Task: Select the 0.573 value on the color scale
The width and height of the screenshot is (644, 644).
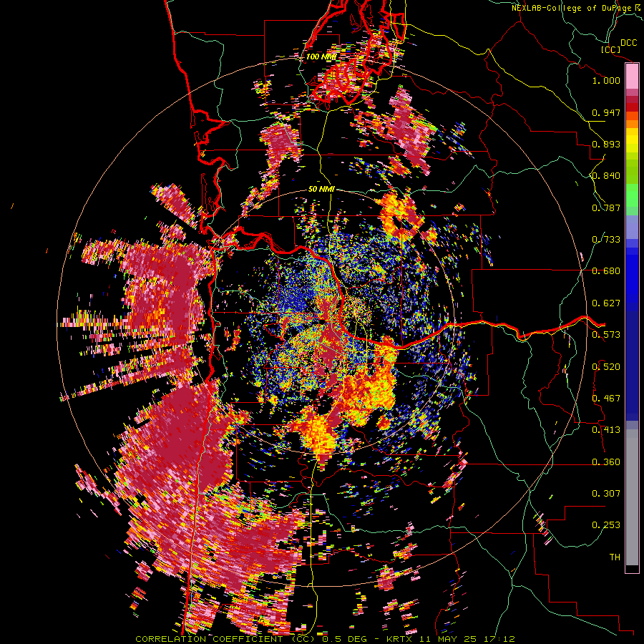Action: click(606, 335)
